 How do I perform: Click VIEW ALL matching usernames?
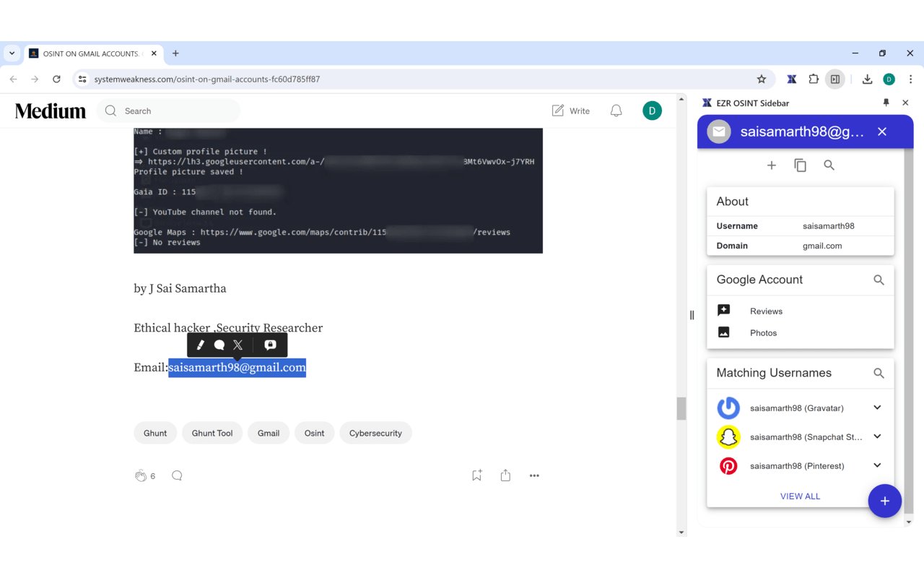tap(800, 496)
